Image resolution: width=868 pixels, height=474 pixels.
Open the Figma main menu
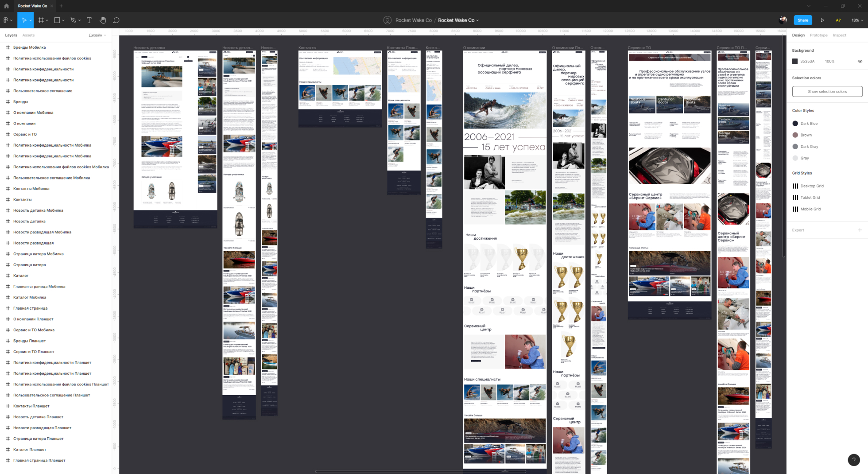pos(6,20)
